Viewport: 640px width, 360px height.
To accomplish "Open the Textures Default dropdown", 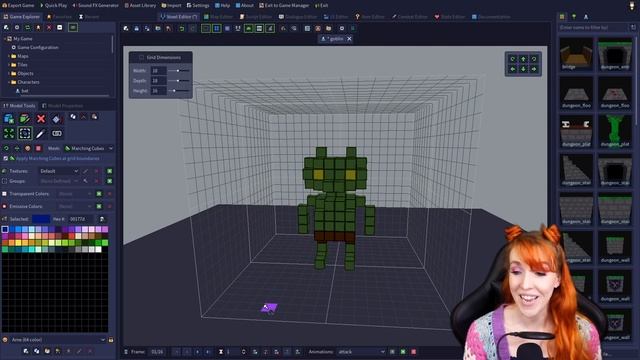I will click(x=59, y=171).
